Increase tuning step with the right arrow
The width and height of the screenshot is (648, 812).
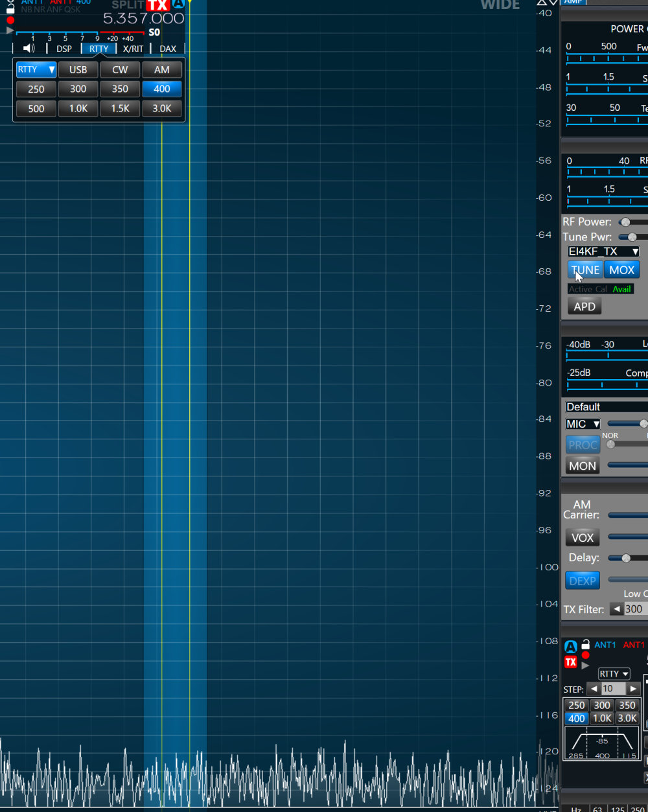point(633,689)
